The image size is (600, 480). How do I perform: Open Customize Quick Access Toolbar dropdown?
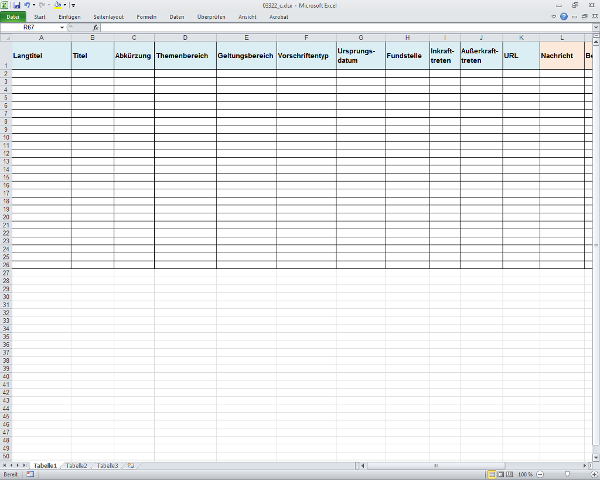pos(73,5)
